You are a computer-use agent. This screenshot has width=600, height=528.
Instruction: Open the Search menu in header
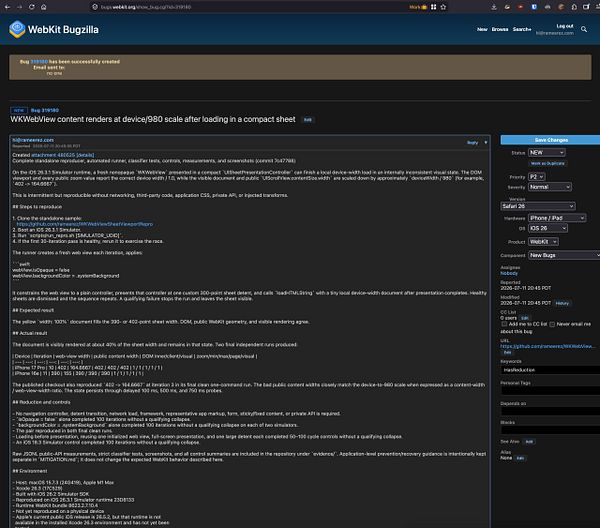click(522, 29)
